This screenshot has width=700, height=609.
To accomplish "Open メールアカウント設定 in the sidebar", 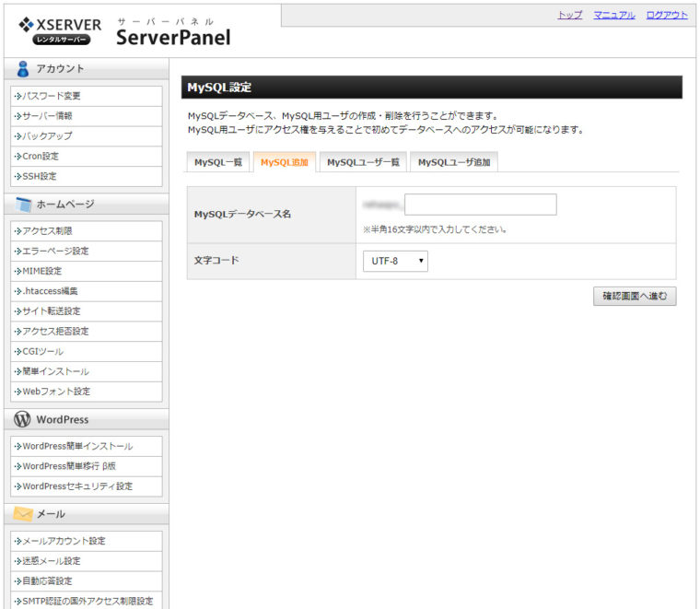I will point(87,541).
